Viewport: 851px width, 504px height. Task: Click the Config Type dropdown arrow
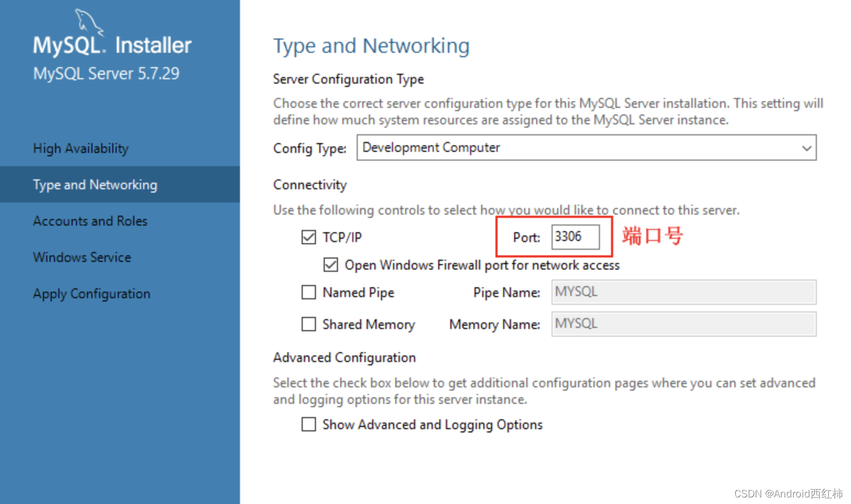point(806,147)
